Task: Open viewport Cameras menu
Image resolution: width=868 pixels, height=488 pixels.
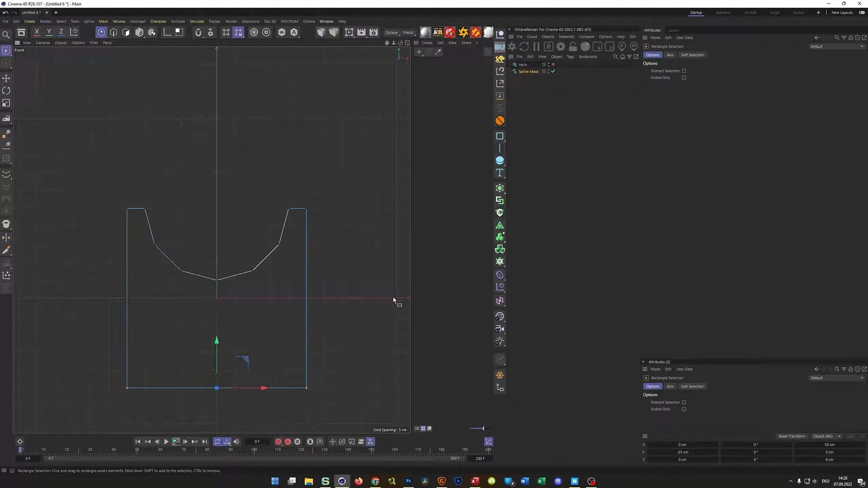Action: pos(43,43)
